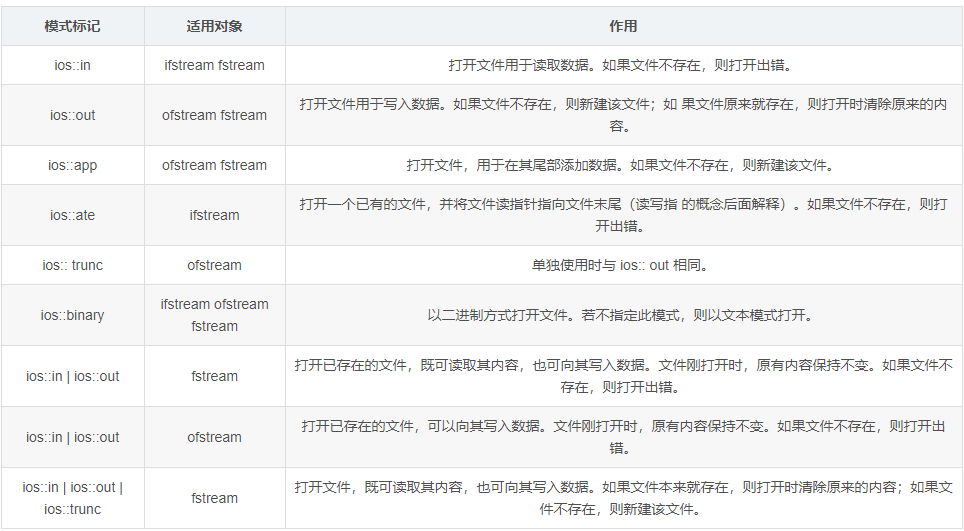Image resolution: width=964 pixels, height=531 pixels.
Task: Select the ios:: trunc mode cell
Action: click(x=73, y=266)
